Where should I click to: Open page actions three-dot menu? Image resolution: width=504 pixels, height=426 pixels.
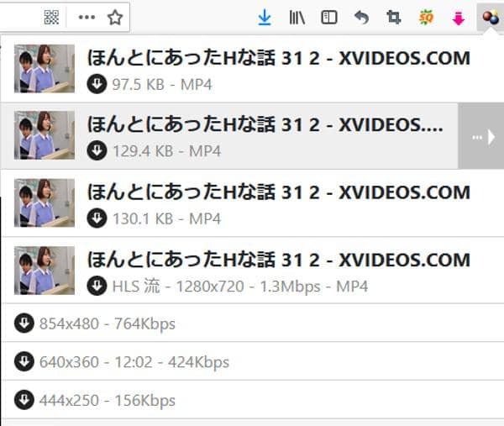[87, 17]
